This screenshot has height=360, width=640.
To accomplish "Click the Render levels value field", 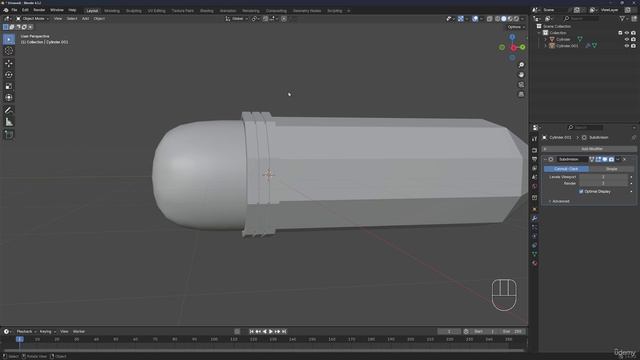I will pos(603,183).
